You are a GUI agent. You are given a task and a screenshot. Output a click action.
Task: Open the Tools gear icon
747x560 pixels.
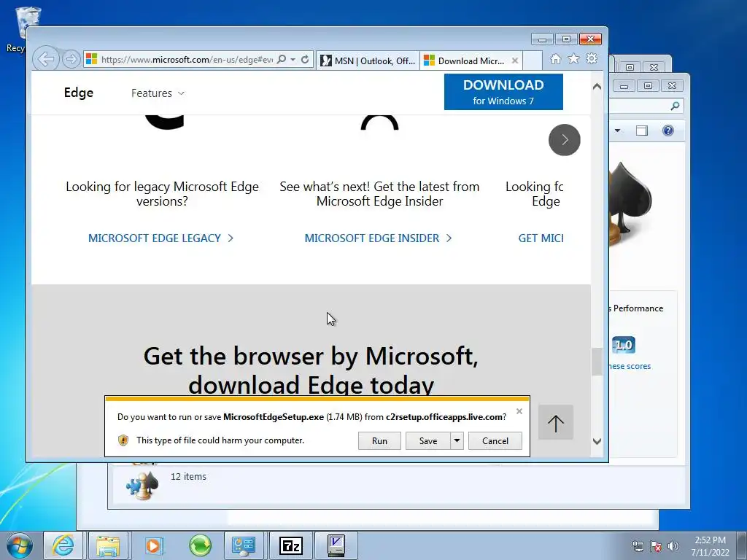point(592,58)
